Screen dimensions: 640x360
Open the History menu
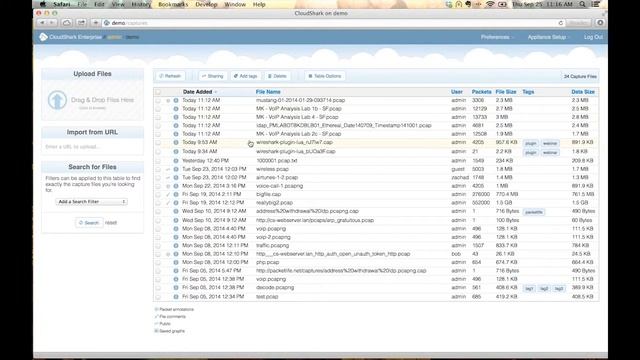click(x=141, y=4)
